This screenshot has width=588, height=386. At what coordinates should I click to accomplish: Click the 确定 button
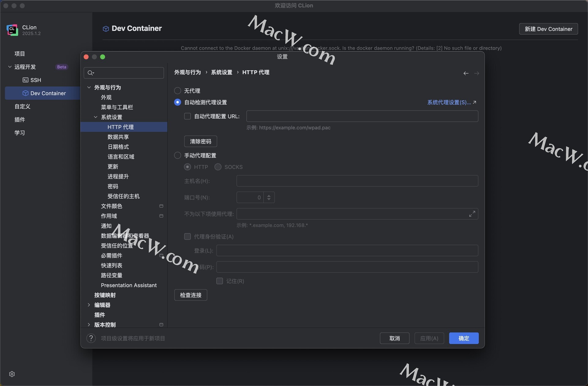point(464,338)
